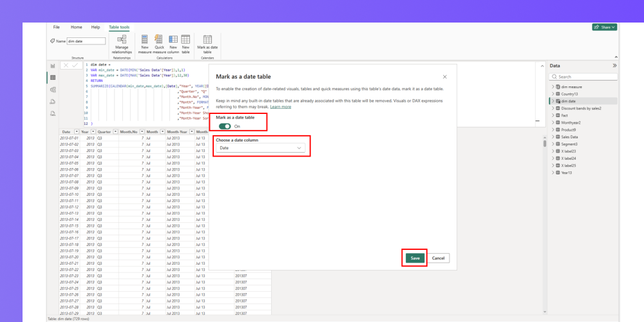Click the Quarter column header

coord(104,132)
